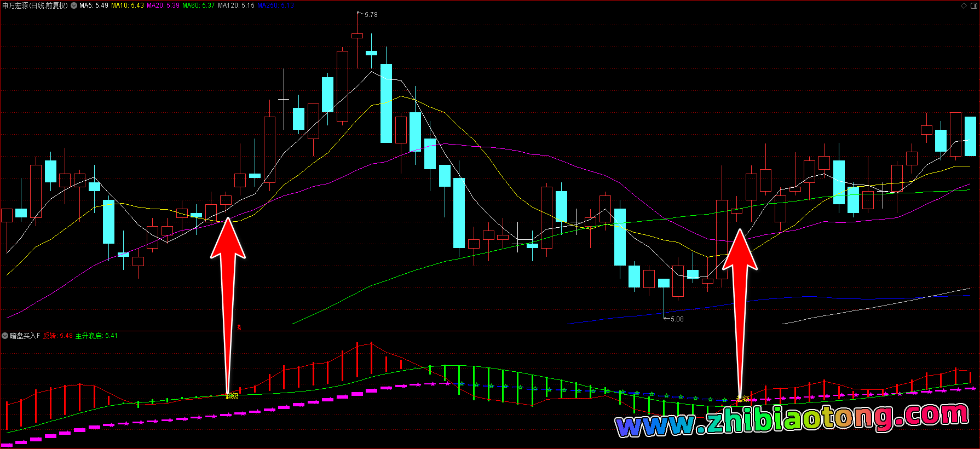Toggle the side panel icon at top right
980x449 pixels.
click(x=973, y=5)
